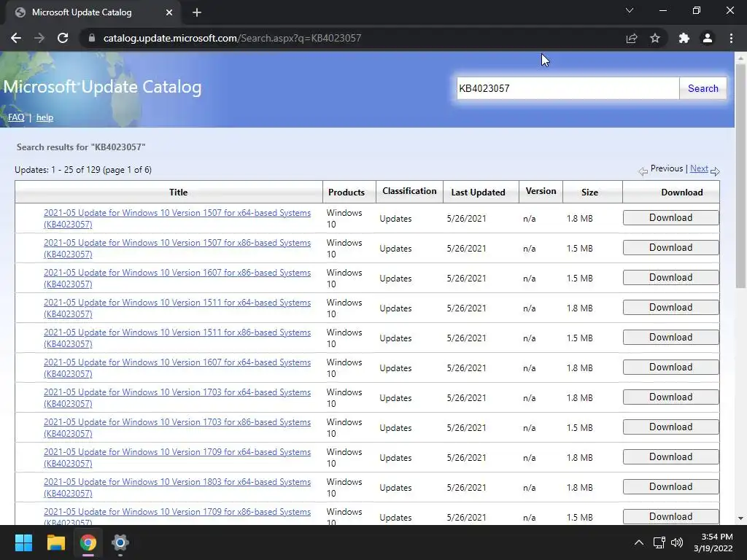Open Chrome three-dot menu
Screen dimensions: 747x560
pos(731,38)
